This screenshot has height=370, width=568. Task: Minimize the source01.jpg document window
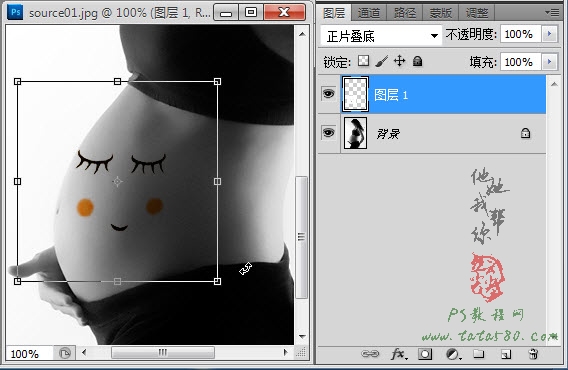point(226,13)
